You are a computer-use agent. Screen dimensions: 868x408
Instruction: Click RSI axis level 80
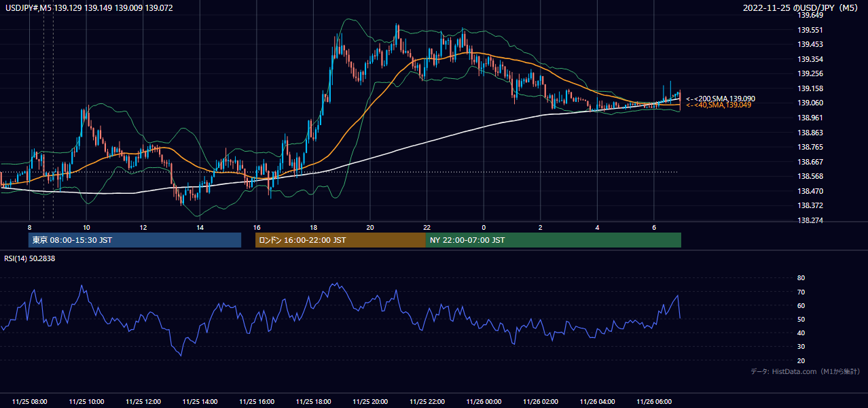point(801,278)
